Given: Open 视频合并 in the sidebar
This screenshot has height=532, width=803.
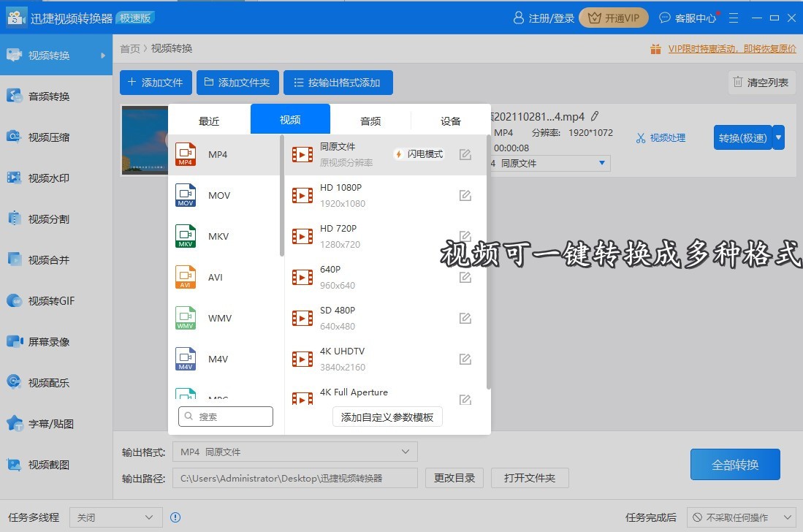Looking at the screenshot, I should pyautogui.click(x=56, y=260).
